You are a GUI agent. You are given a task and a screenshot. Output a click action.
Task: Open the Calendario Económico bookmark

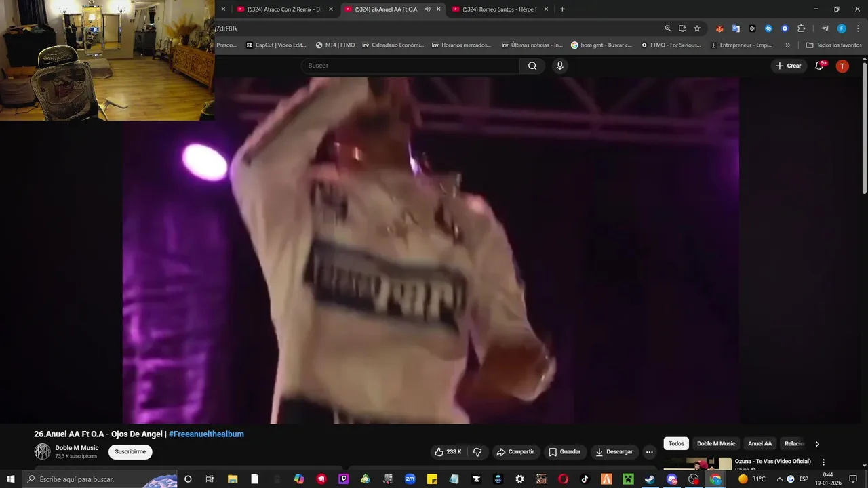[393, 45]
